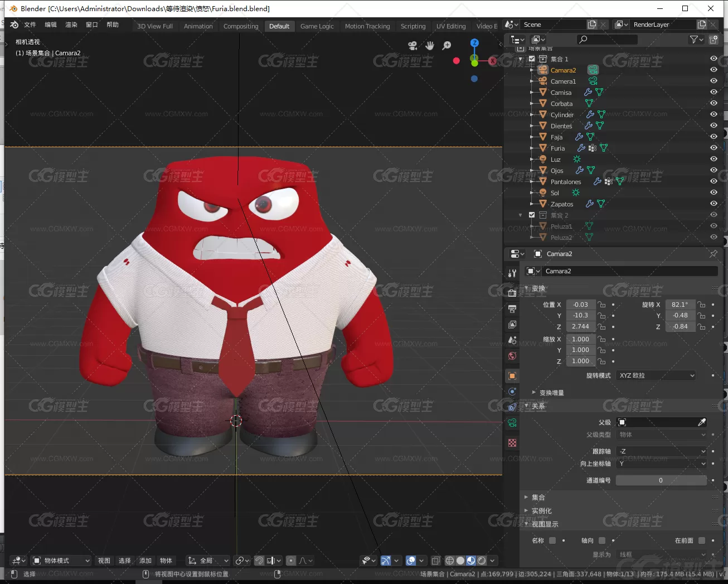Open the Render properties tab icon
This screenshot has width=728, height=584.
(x=512, y=292)
